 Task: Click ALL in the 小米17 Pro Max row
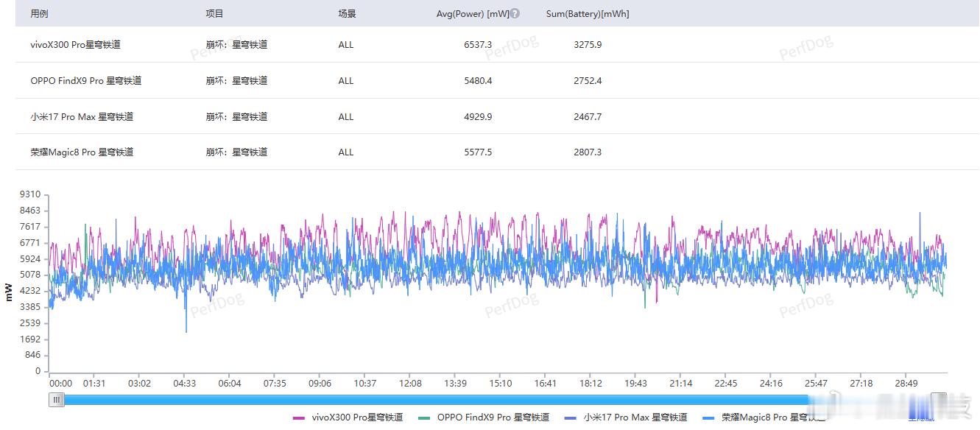(346, 116)
